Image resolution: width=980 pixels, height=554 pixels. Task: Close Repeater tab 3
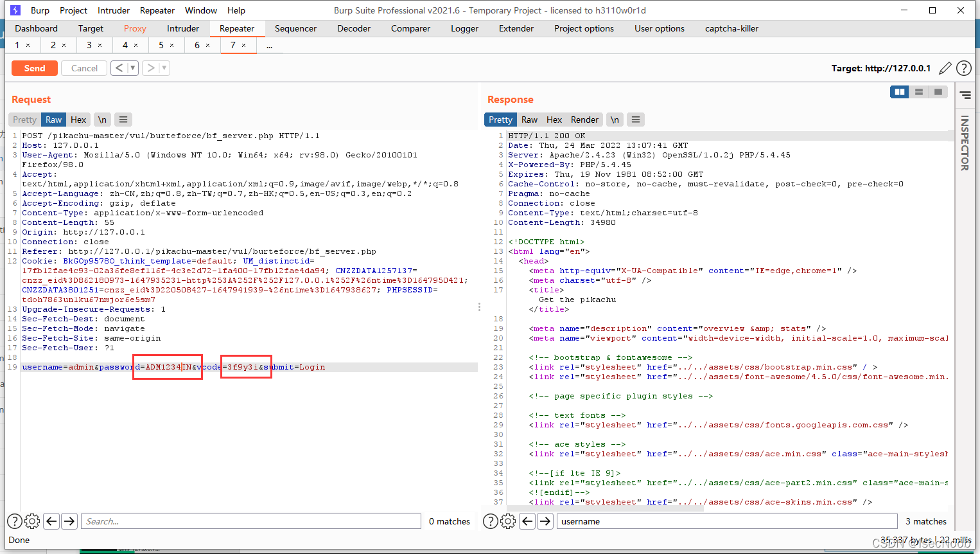tap(100, 46)
